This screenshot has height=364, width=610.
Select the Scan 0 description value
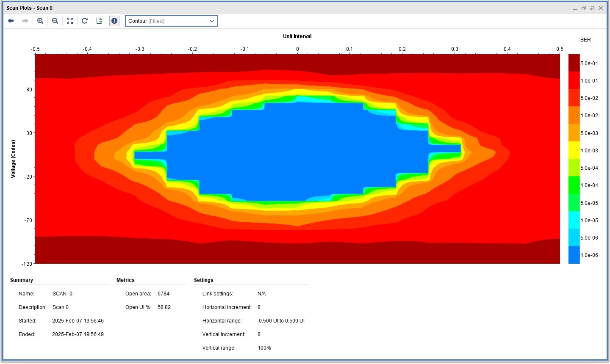coord(61,307)
